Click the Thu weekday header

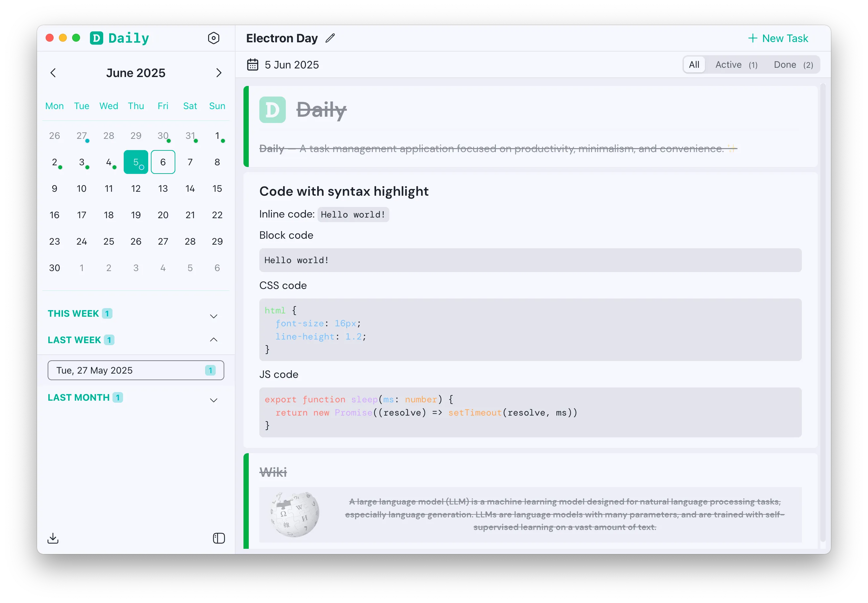click(x=136, y=106)
